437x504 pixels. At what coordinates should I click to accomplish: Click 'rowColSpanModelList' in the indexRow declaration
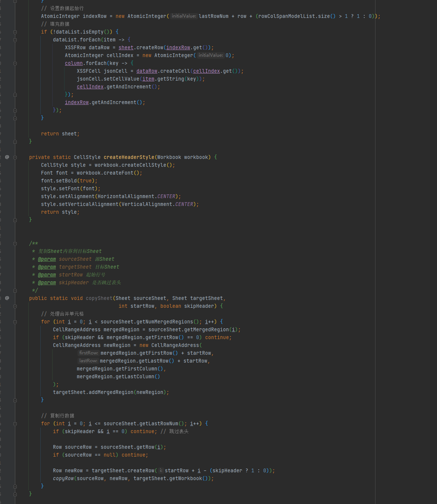[x=287, y=16]
